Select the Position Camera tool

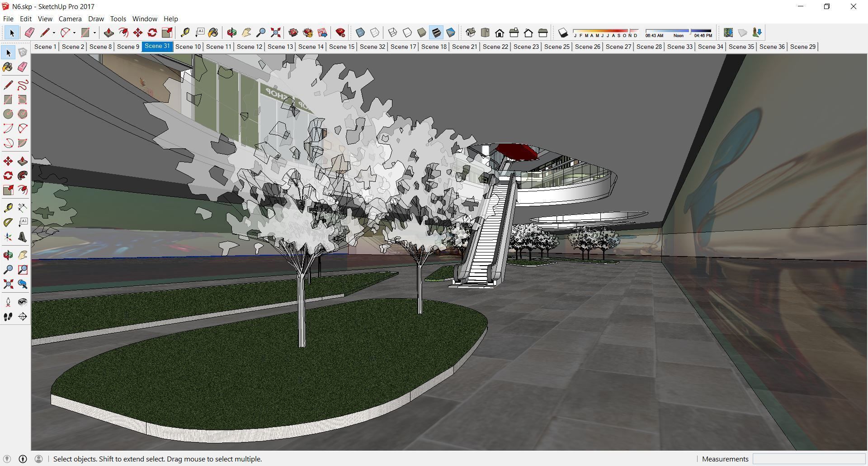(8, 302)
